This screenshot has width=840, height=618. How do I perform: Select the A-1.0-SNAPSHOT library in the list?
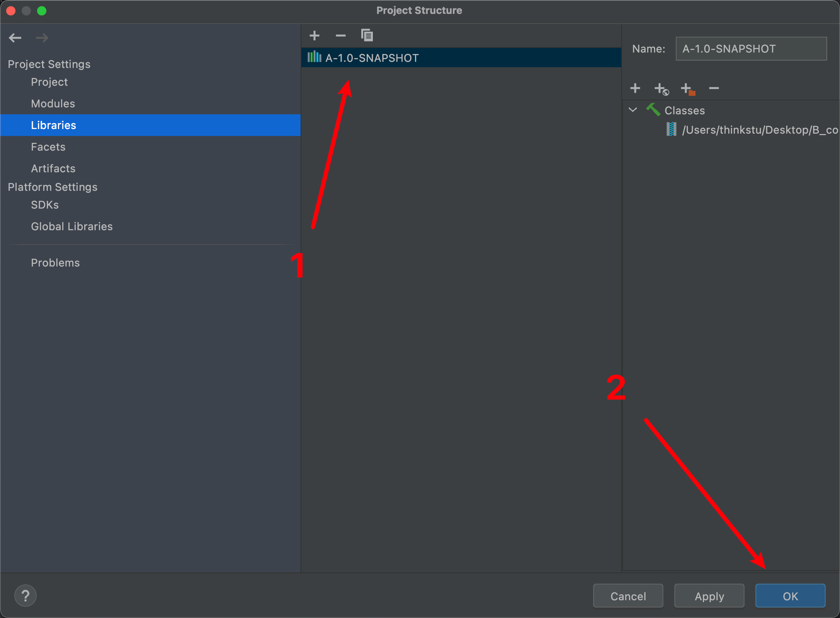(372, 58)
